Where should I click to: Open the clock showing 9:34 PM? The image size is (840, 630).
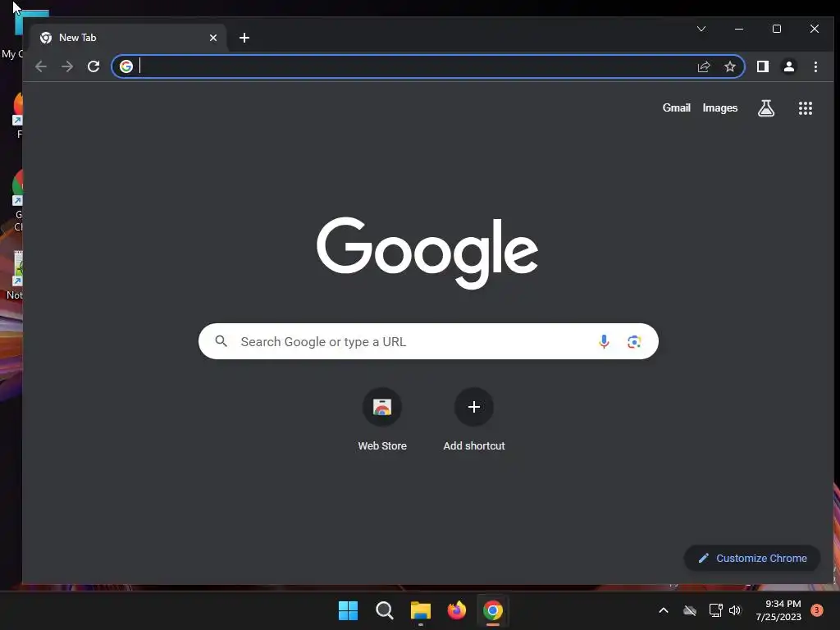[778, 610]
